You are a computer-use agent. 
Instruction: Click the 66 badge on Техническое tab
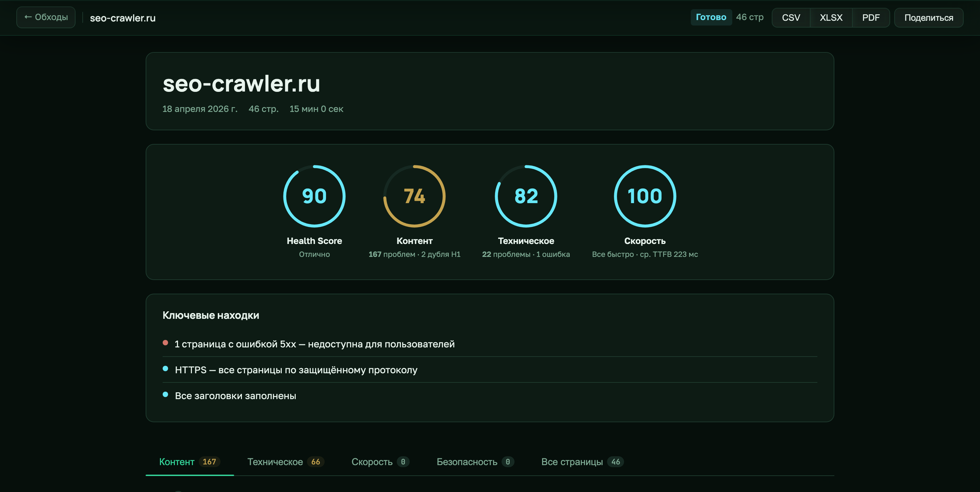(315, 462)
